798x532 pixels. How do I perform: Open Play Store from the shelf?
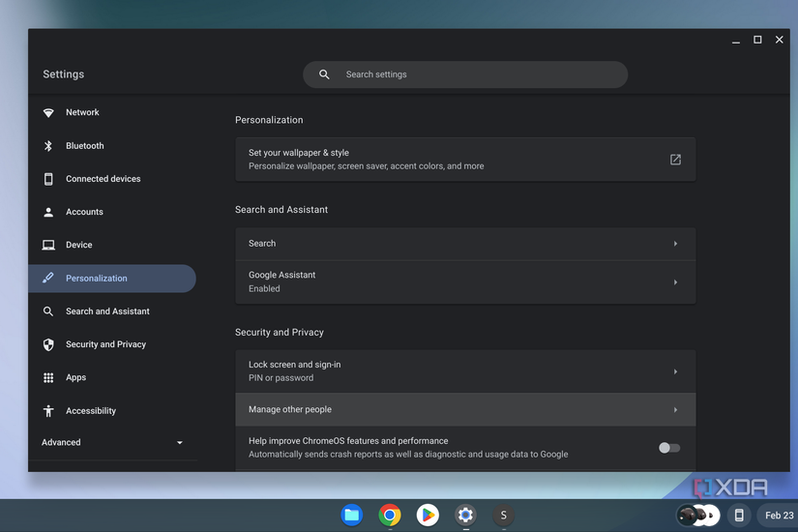[x=428, y=516]
